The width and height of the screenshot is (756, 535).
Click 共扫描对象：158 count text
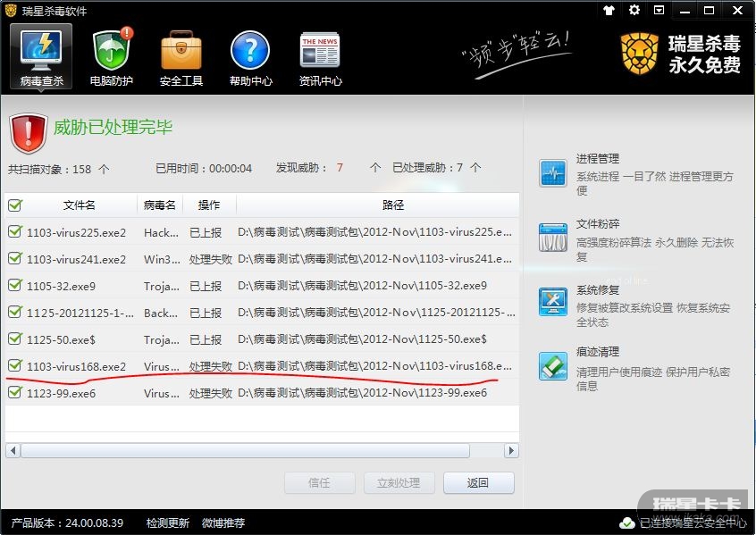tap(58, 169)
